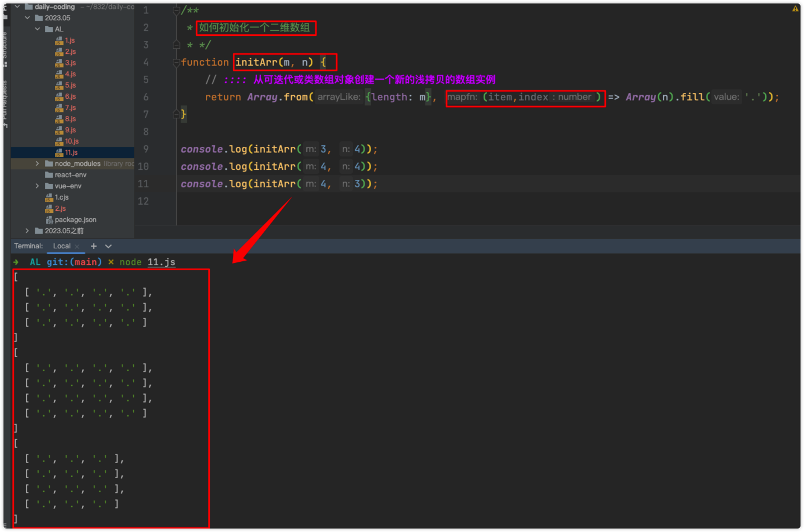Image resolution: width=804 pixels, height=532 pixels.
Task: Expand the node_modules folder
Action: tap(38, 164)
